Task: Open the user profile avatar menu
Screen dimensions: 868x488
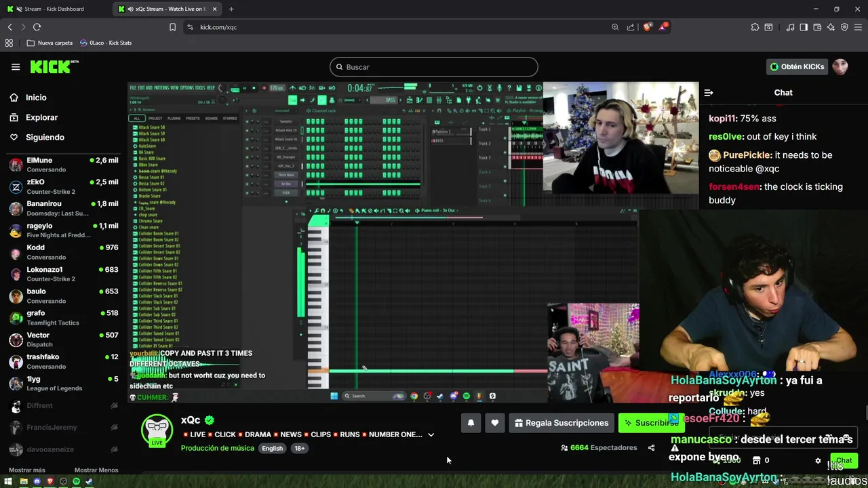Action: (x=840, y=66)
